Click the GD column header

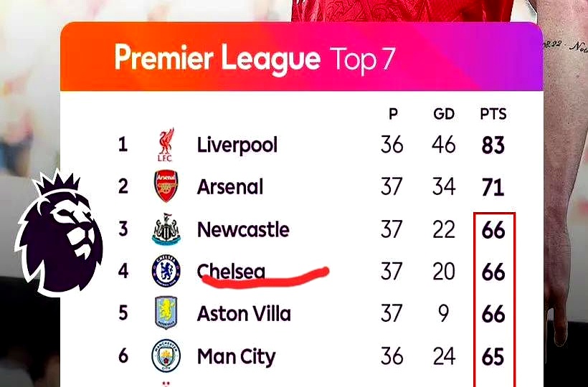444,114
